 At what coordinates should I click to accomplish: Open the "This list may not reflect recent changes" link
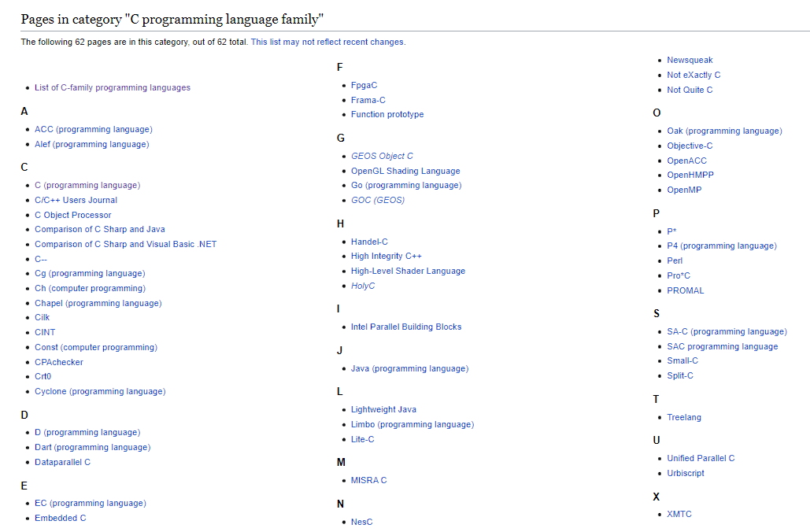[x=328, y=42]
